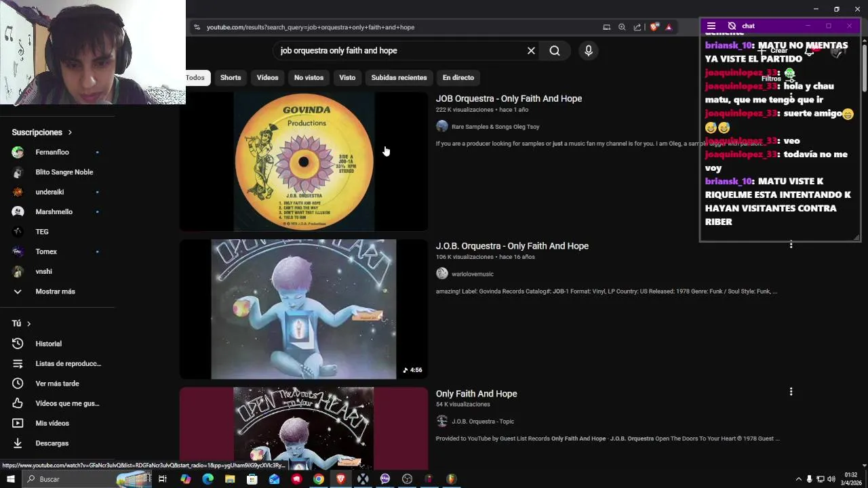Select the No vistos filter chip
Viewport: 868px width, 488px height.
[309, 77]
